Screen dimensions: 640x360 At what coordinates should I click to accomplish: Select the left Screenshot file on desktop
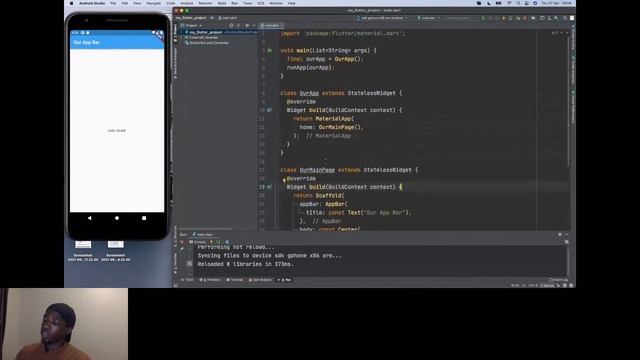click(x=83, y=251)
